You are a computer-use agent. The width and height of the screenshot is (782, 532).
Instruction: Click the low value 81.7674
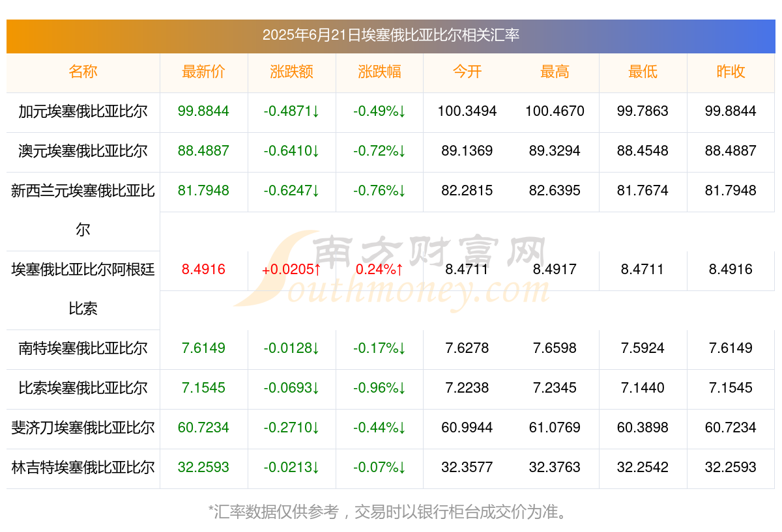pos(643,191)
